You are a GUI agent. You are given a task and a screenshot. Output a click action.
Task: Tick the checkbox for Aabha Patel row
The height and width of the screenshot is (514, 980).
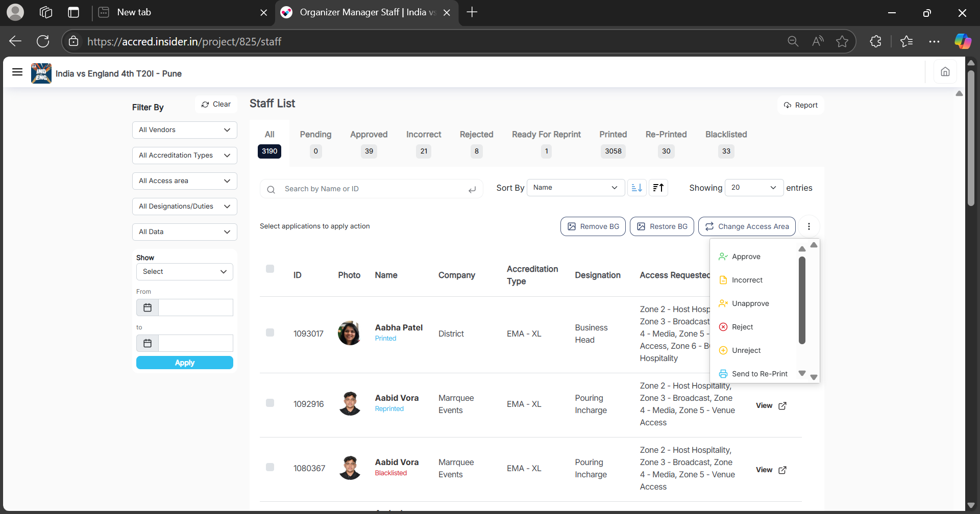click(270, 332)
